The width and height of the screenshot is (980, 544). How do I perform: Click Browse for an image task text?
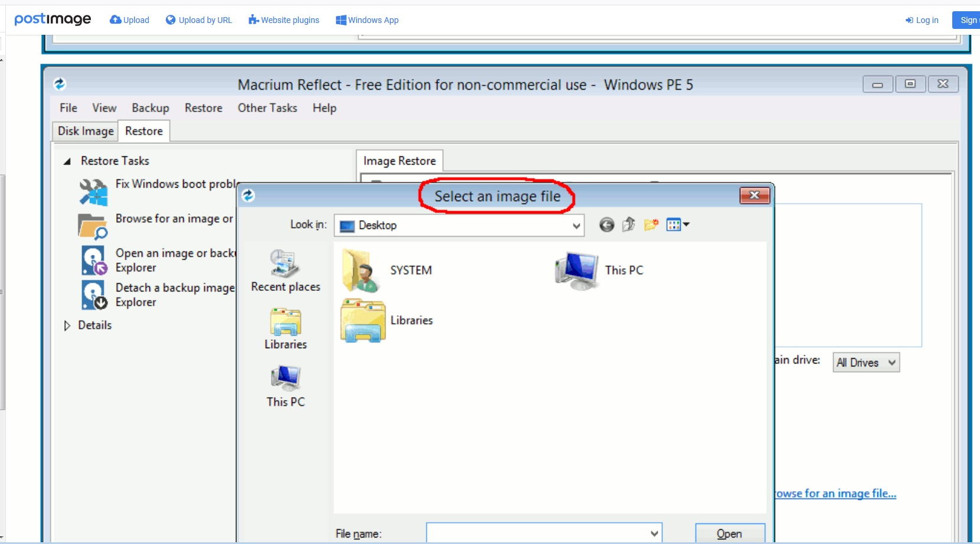coord(175,219)
